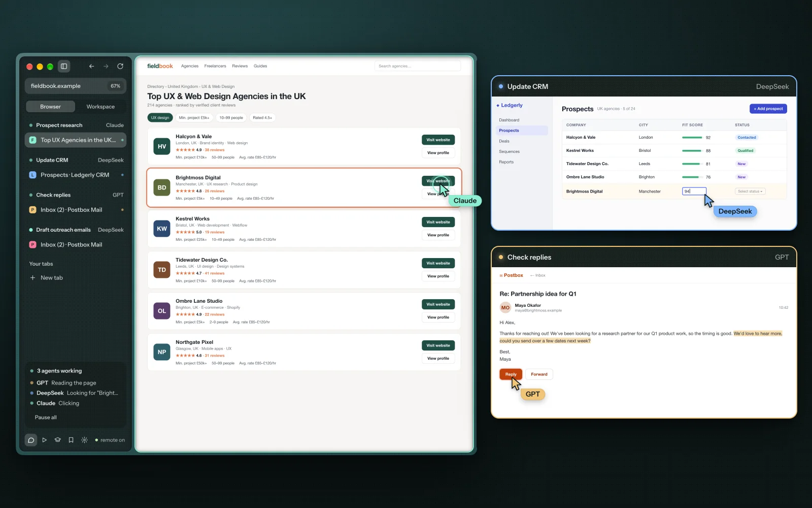Toggle the Min. project £5k+ filter chip

[x=194, y=118]
